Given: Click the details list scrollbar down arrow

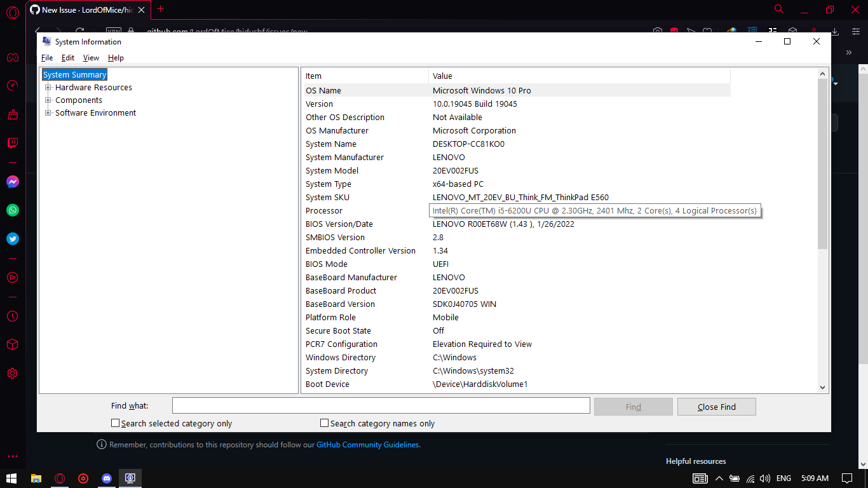Looking at the screenshot, I should (x=823, y=387).
